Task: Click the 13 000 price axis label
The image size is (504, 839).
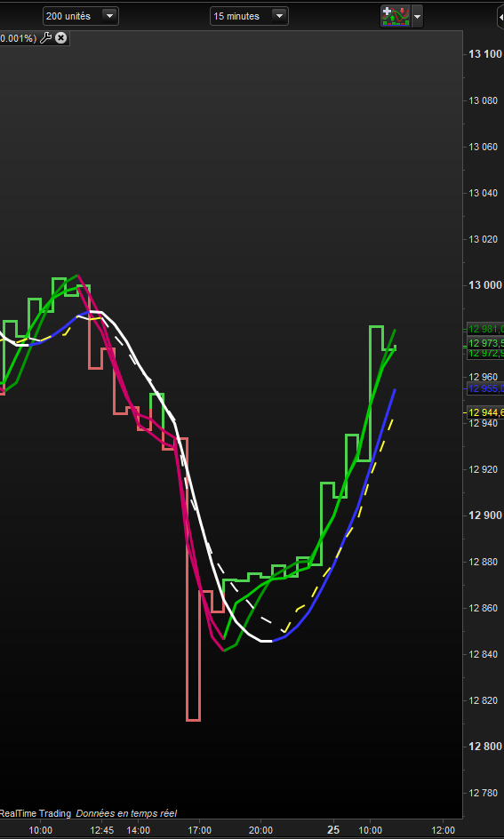Action: click(485, 285)
